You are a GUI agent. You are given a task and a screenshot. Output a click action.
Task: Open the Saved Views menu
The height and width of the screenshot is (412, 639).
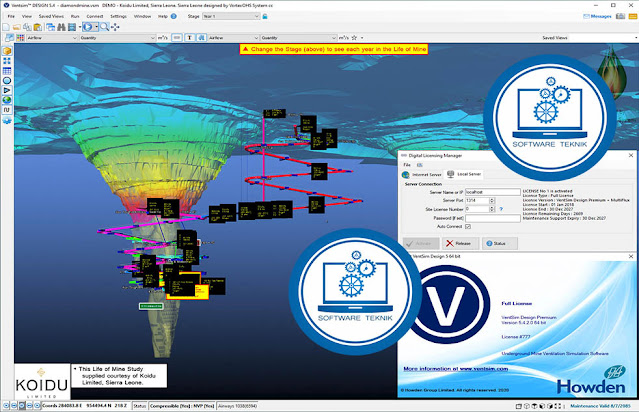51,16
